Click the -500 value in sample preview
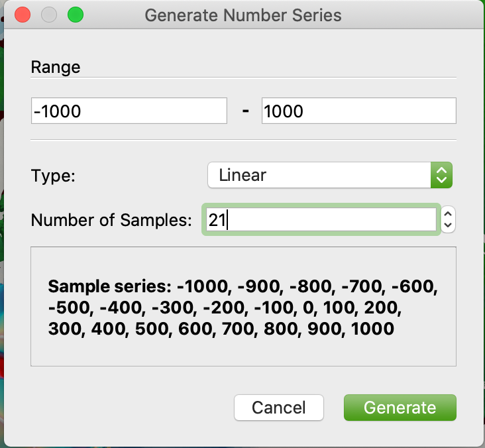The height and width of the screenshot is (448, 485). tap(71, 308)
